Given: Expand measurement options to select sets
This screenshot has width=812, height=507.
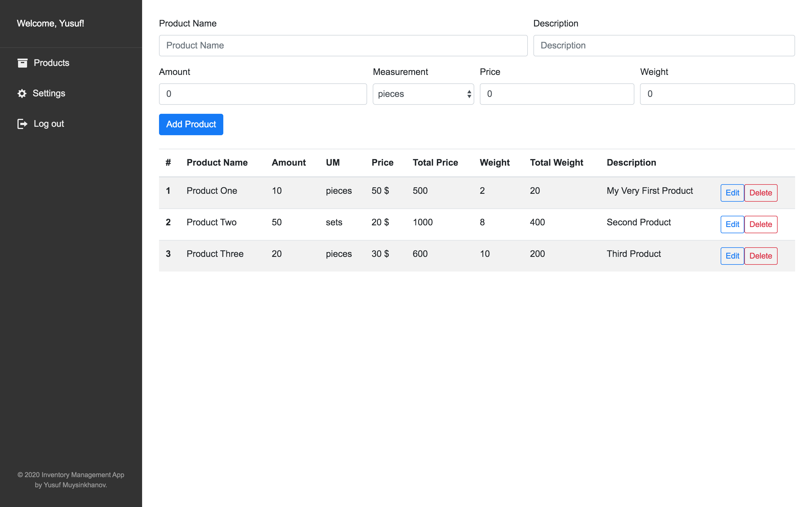Looking at the screenshot, I should [423, 94].
